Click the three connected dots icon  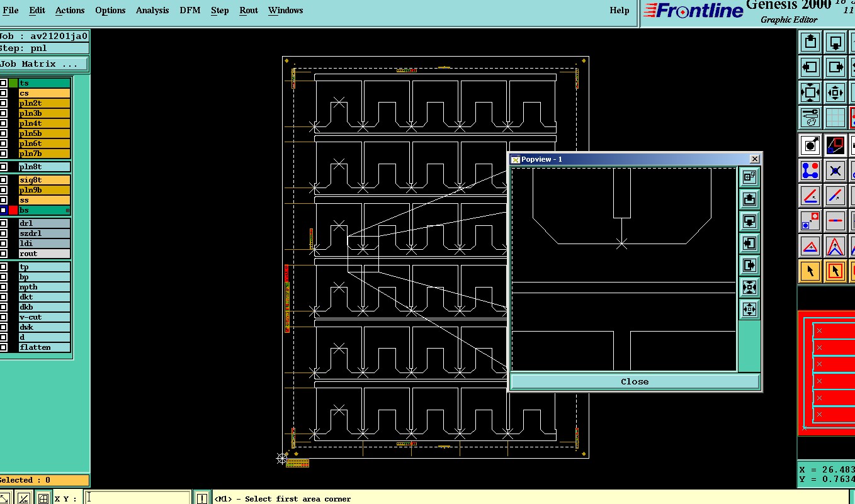(x=810, y=171)
